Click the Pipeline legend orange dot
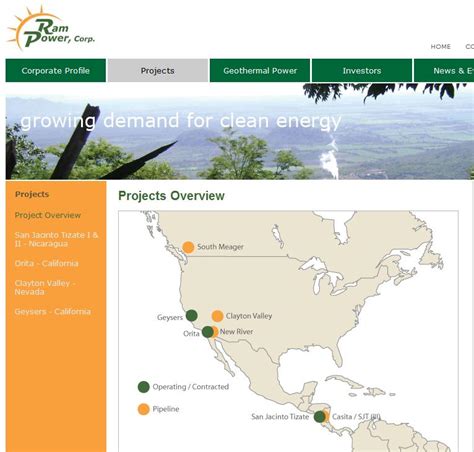The height and width of the screenshot is (452, 474). click(x=144, y=409)
